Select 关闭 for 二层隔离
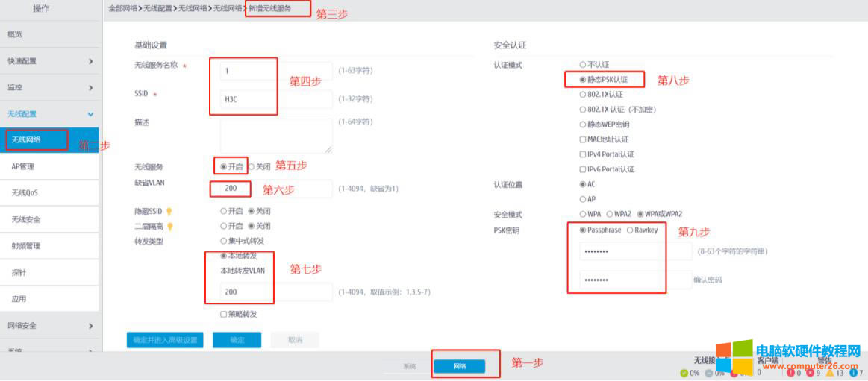 coord(252,226)
